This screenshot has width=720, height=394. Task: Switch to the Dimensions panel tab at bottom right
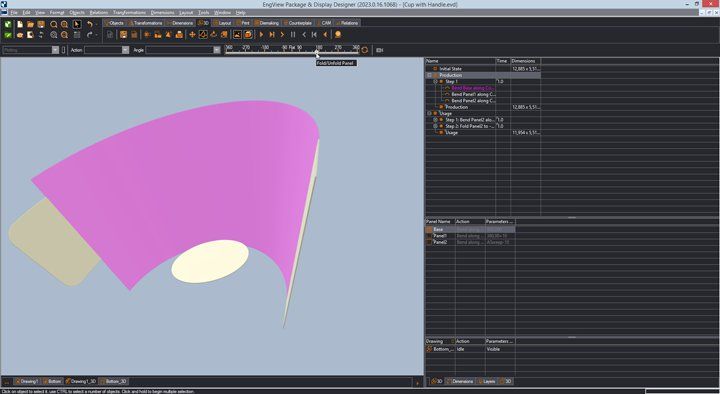click(x=460, y=381)
